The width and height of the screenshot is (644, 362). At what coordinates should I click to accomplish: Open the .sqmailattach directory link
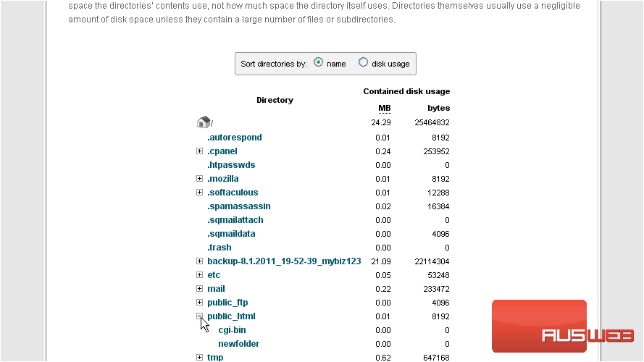pos(235,220)
